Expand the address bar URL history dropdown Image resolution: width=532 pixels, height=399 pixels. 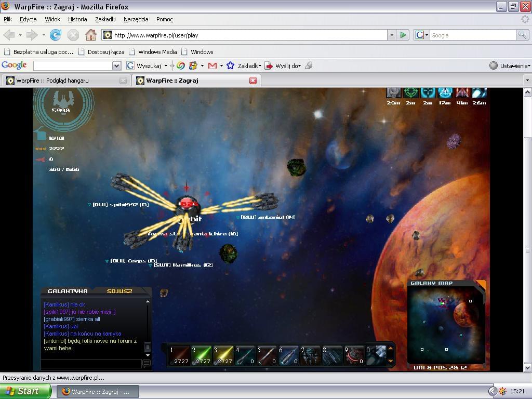(x=392, y=35)
